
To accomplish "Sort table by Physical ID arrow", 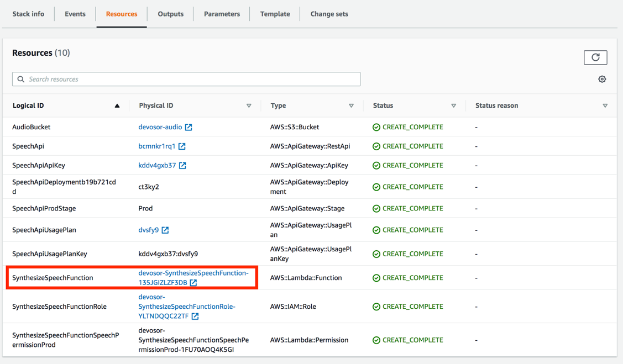I will (249, 105).
